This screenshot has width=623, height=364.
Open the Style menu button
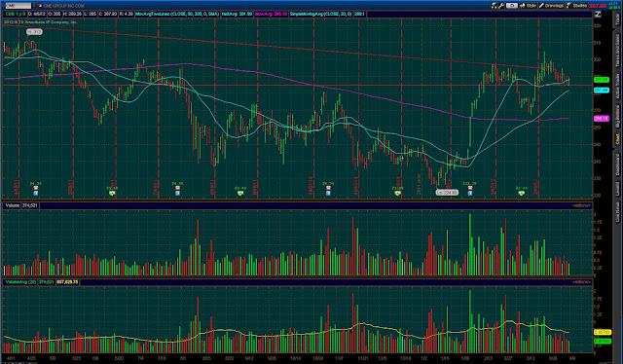(528, 6)
